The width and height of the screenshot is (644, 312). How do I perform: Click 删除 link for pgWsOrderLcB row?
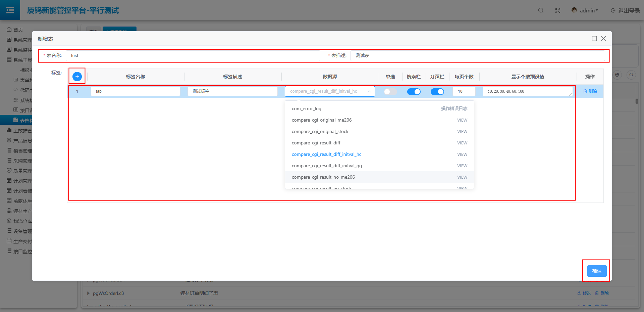tap(602, 293)
